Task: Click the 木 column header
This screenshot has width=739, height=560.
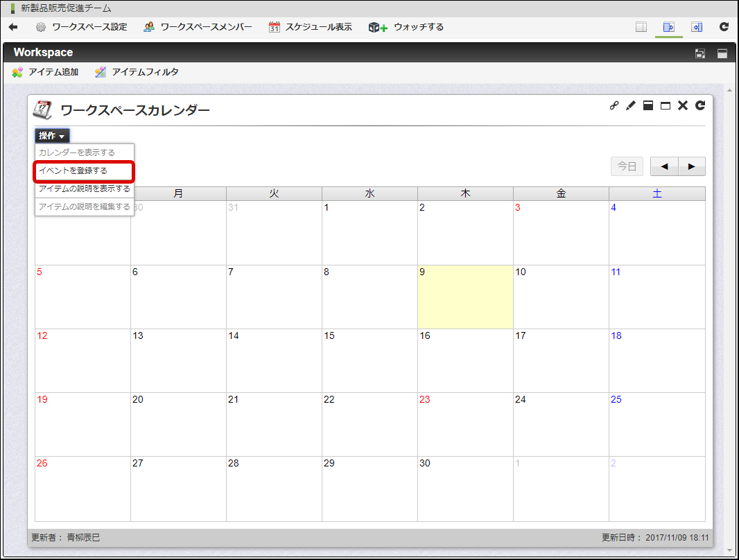Action: 465,193
